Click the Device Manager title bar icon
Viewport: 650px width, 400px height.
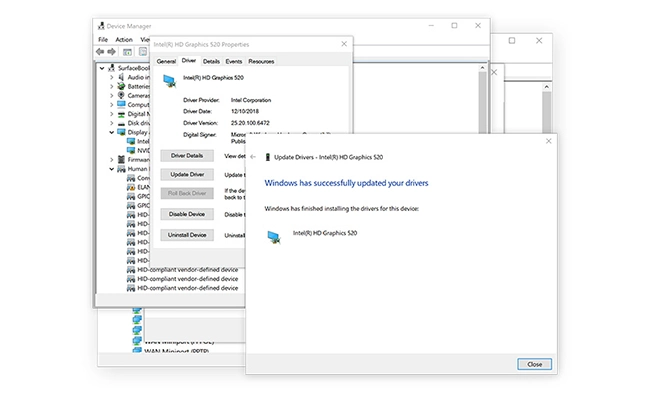tap(101, 26)
